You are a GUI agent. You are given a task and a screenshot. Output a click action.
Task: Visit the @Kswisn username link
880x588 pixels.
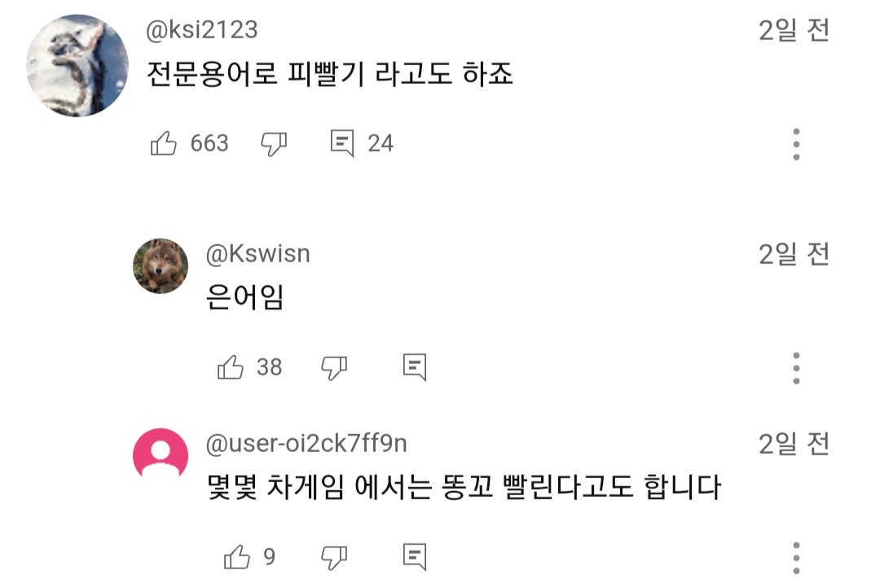click(257, 254)
